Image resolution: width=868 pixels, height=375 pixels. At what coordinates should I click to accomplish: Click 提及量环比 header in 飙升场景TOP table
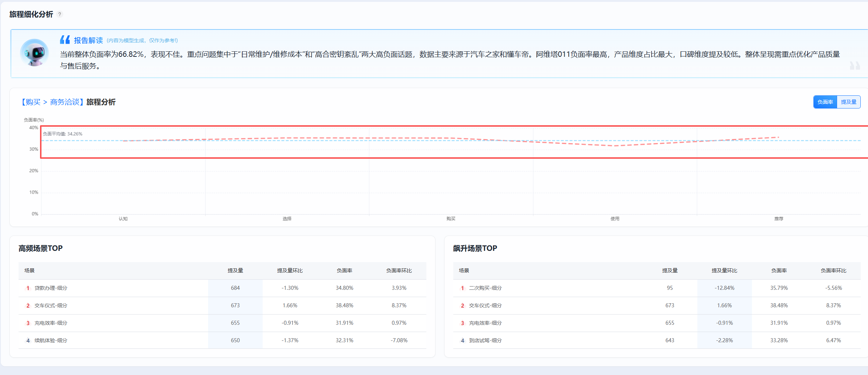(x=724, y=271)
